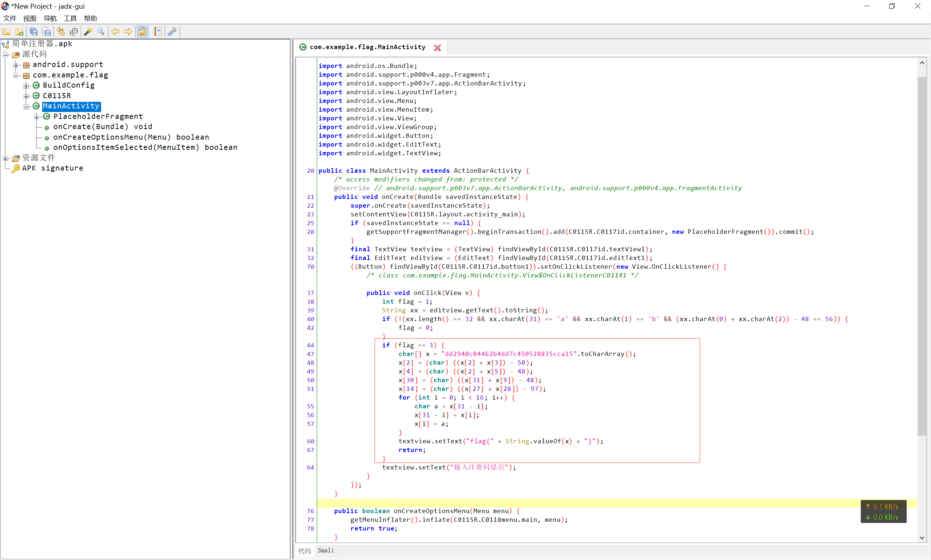This screenshot has width=931, height=560.
Task: Open text search with the wand icon
Action: pyautogui.click(x=88, y=32)
